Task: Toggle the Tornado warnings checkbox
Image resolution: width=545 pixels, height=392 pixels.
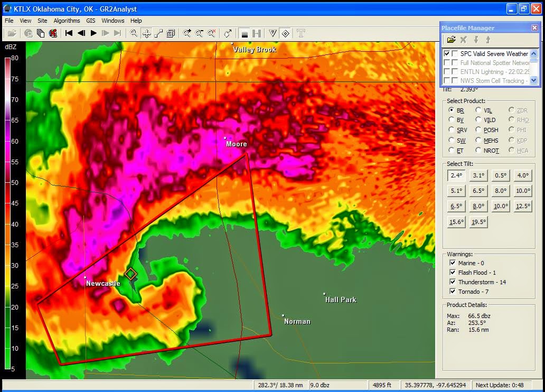Action: click(453, 292)
